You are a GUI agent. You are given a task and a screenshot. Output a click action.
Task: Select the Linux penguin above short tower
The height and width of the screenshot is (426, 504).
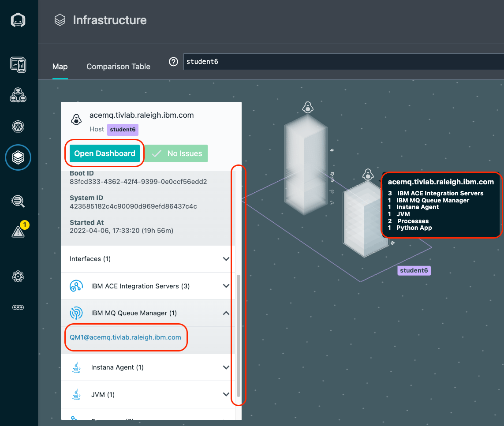click(368, 175)
